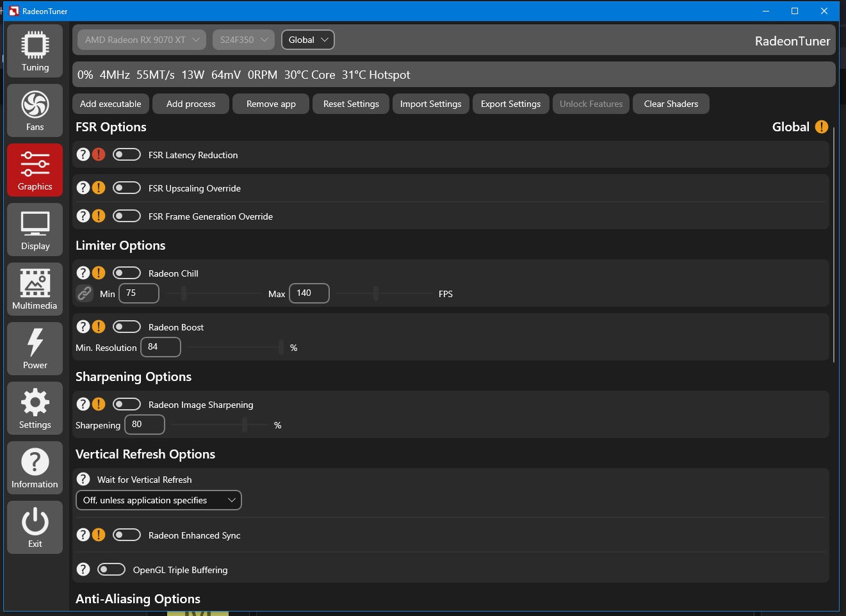
Task: Click the Radeon Boost Min. Resolution slider
Action: [x=236, y=347]
